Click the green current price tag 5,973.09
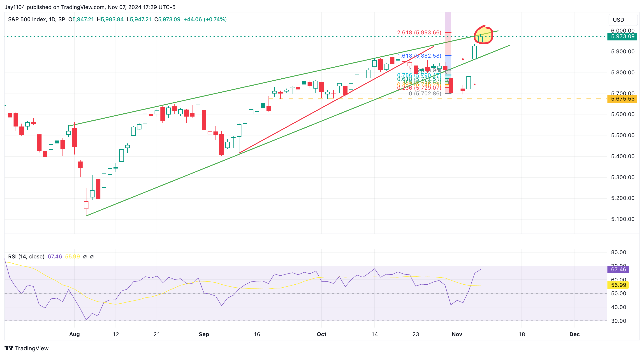Image resolution: width=644 pixels, height=356 pixels. tap(622, 37)
